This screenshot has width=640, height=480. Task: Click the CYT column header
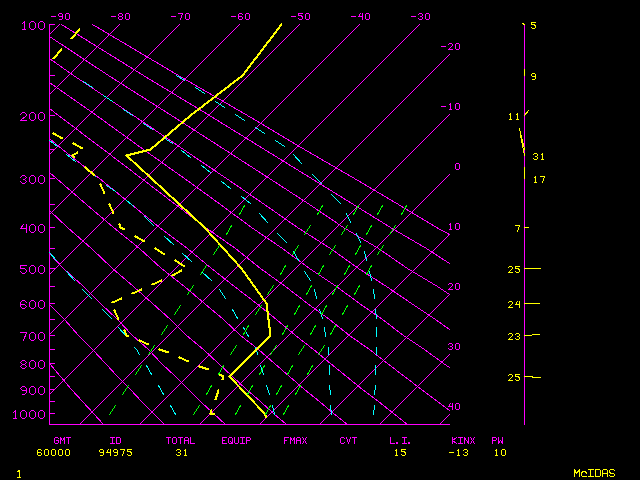pos(348,440)
